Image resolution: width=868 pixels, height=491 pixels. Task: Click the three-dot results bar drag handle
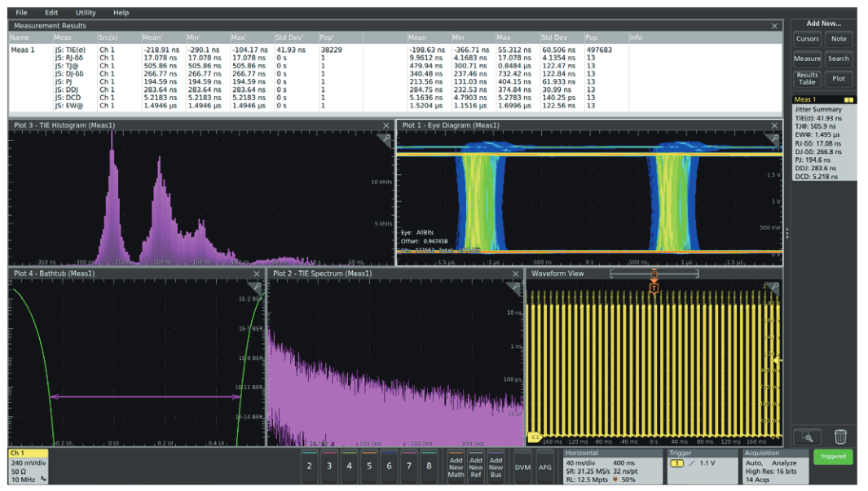pos(786,234)
